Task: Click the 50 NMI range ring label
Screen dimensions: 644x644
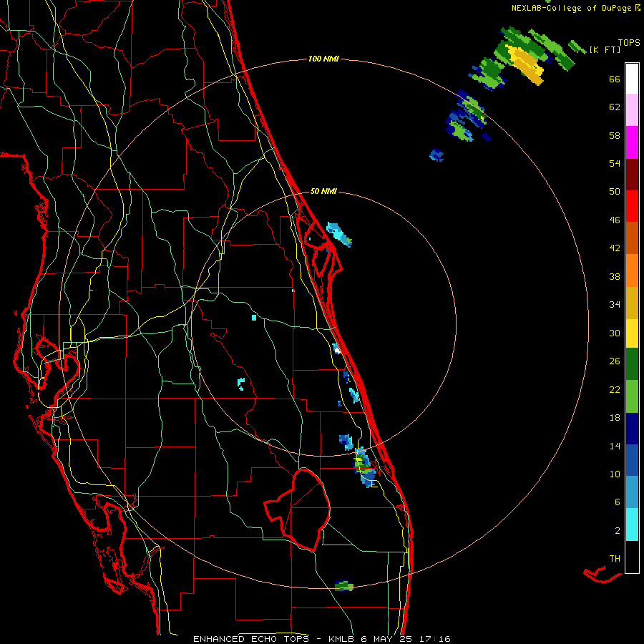Action: coord(323,191)
